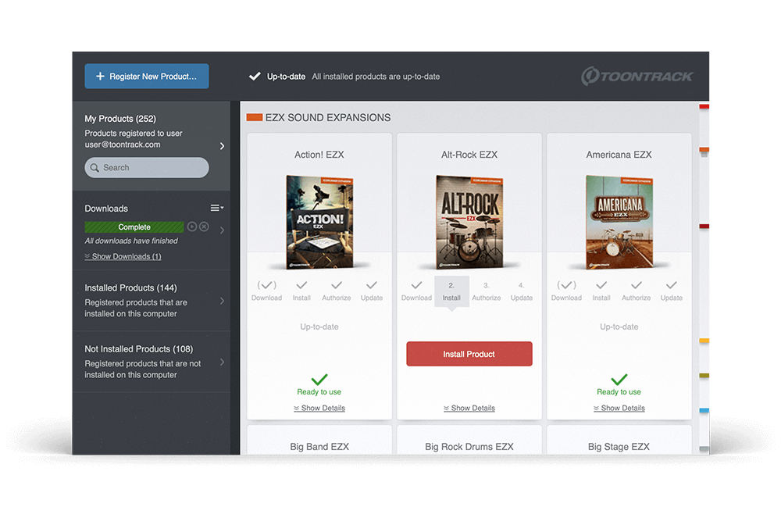781x532 pixels.
Task: Select the 2. Install step on Alt-Rock EZX
Action: tap(451, 291)
